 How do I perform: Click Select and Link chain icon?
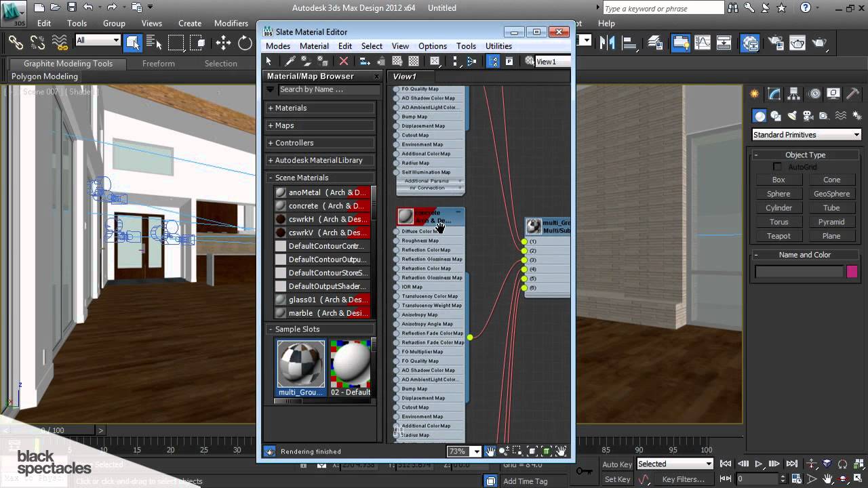[x=15, y=43]
